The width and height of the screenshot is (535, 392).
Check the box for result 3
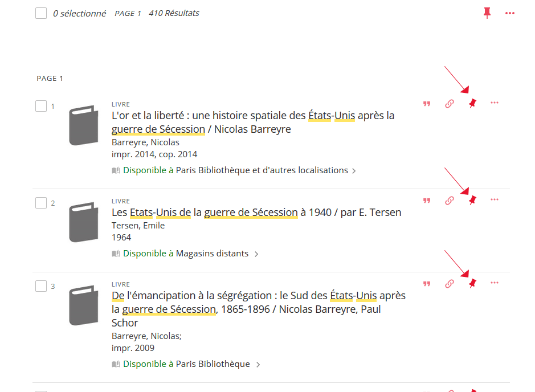click(41, 286)
